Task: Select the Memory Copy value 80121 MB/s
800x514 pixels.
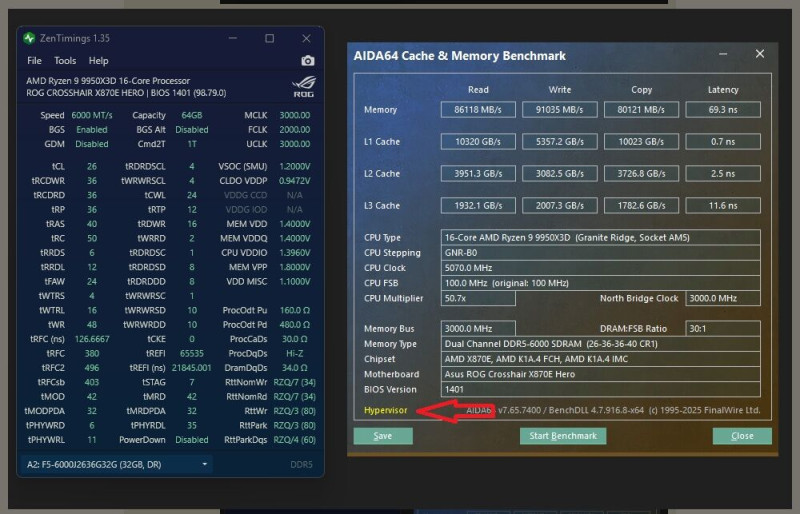Action: pyautogui.click(x=641, y=110)
